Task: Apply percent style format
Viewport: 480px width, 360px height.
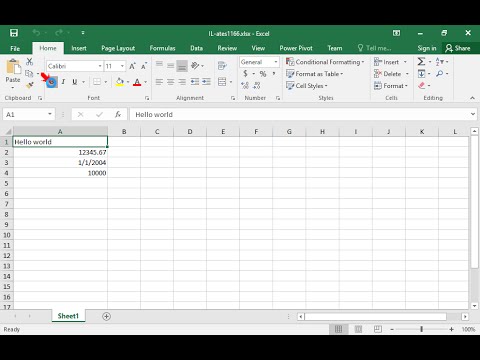Action: 263,74
